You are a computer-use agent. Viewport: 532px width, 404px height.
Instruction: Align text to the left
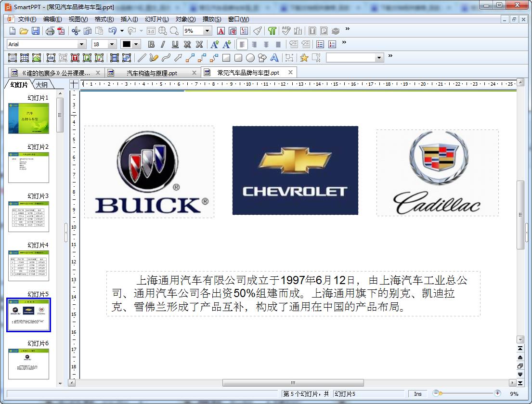pos(242,44)
